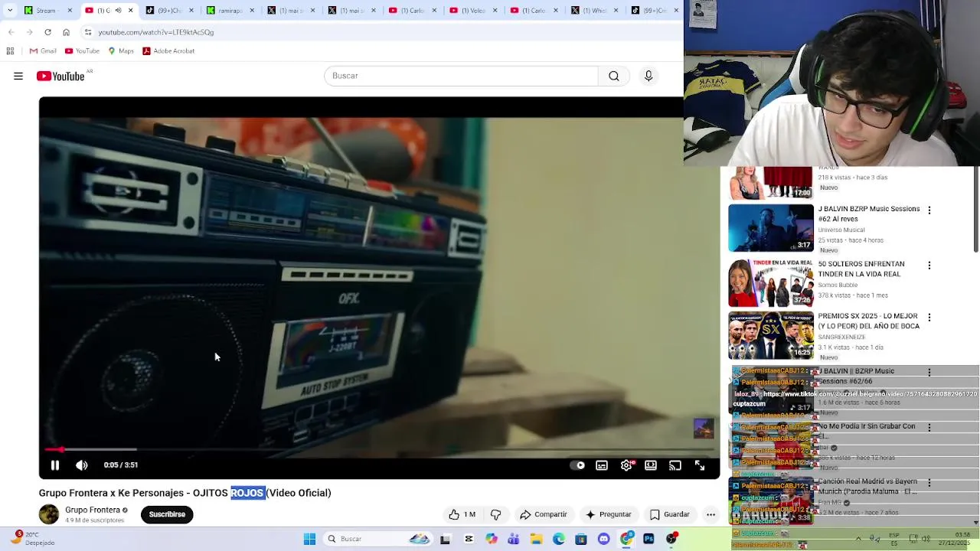Click the address bar URL youtube.com/watch
The image size is (980, 551).
[156, 32]
